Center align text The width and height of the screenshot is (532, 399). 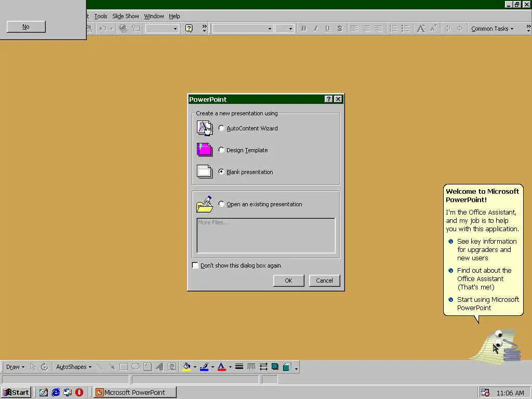pos(366,29)
